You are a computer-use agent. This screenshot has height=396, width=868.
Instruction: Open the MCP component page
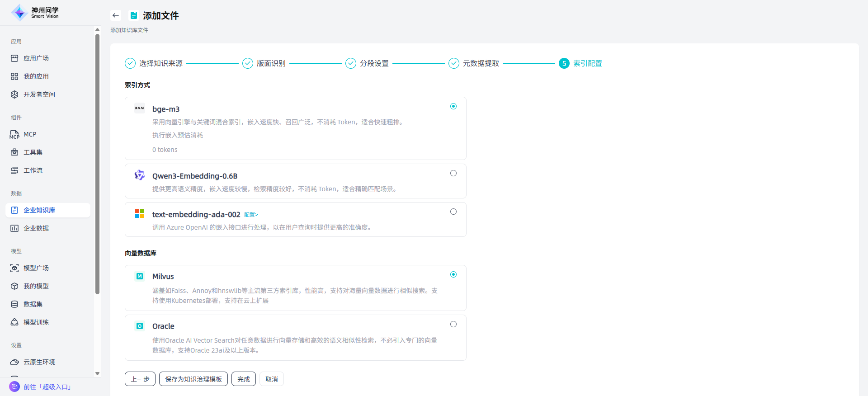[x=29, y=134]
